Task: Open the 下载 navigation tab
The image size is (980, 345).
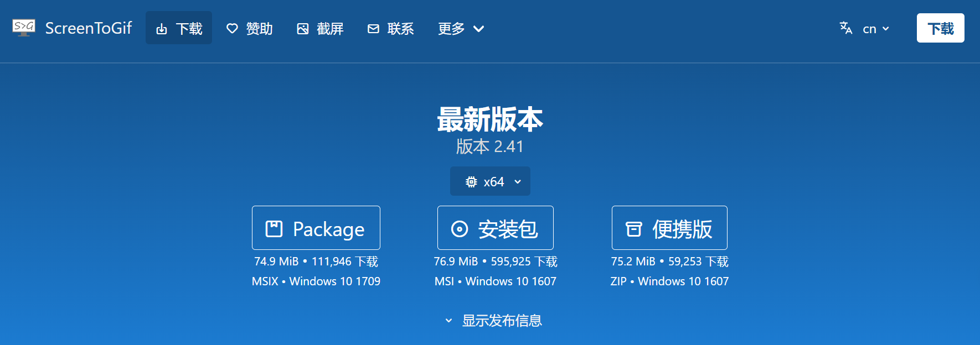Action: (179, 28)
